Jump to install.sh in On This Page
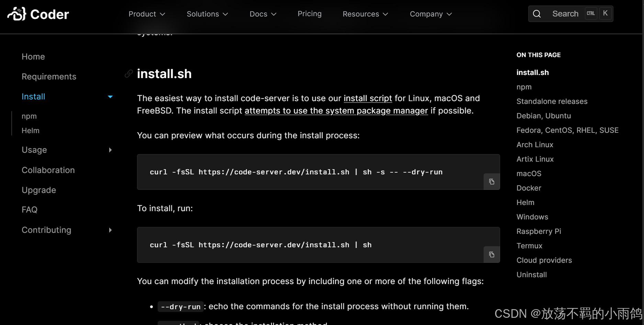Screen dimensions: 644x325 click(x=533, y=73)
